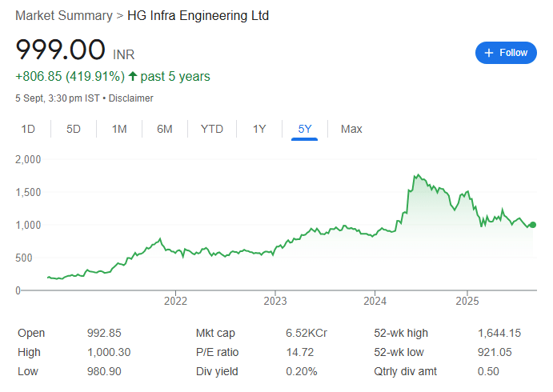The image size is (553, 392).
Task: Show the 1Y chart range
Action: [259, 129]
